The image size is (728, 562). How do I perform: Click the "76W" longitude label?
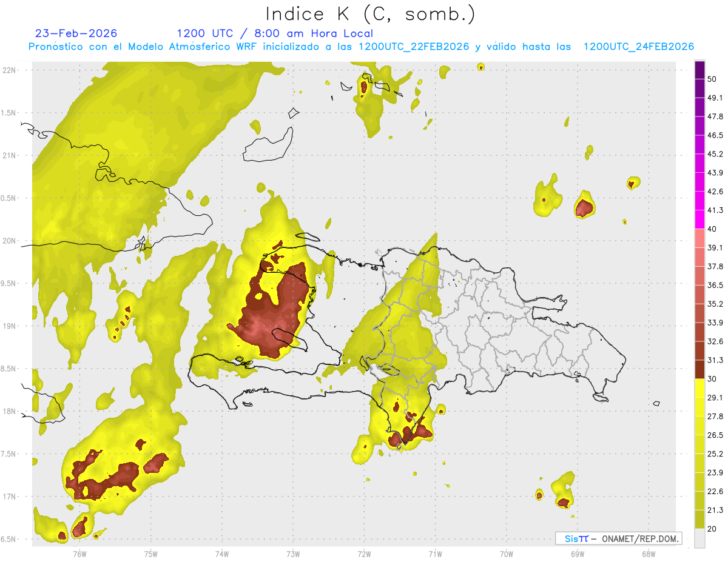coord(79,554)
